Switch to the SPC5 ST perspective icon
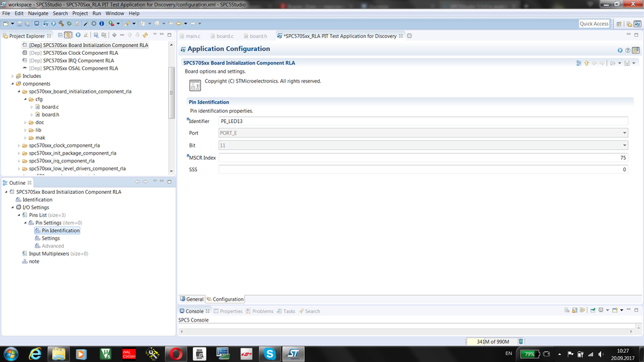 click(x=638, y=24)
